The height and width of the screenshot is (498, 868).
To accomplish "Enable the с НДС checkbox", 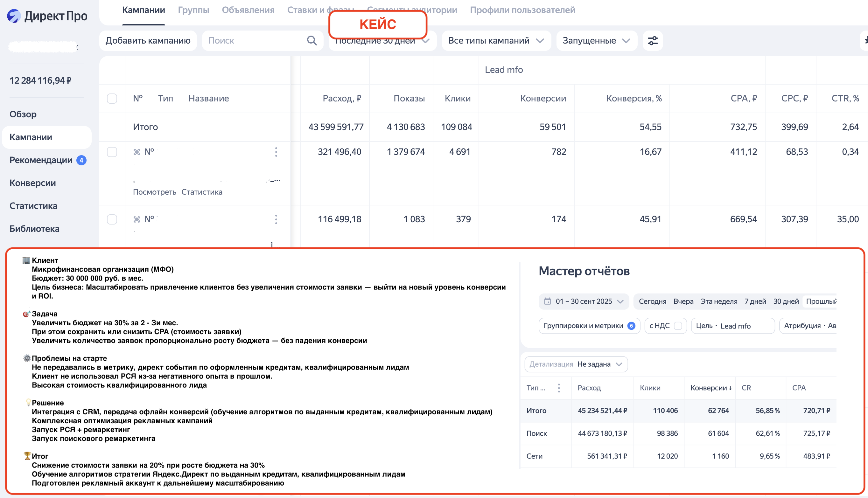I will tap(677, 326).
